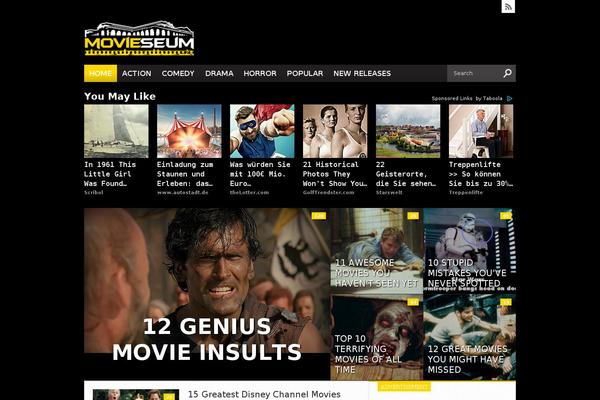Open 'Einladung zum Staunen und Erleben' link
600x400 pixels.
185,174
